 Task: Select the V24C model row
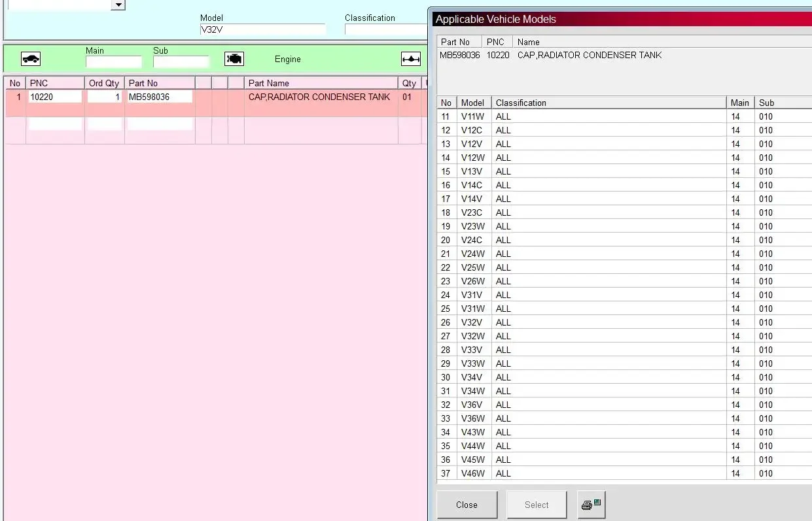pyautogui.click(x=624, y=240)
